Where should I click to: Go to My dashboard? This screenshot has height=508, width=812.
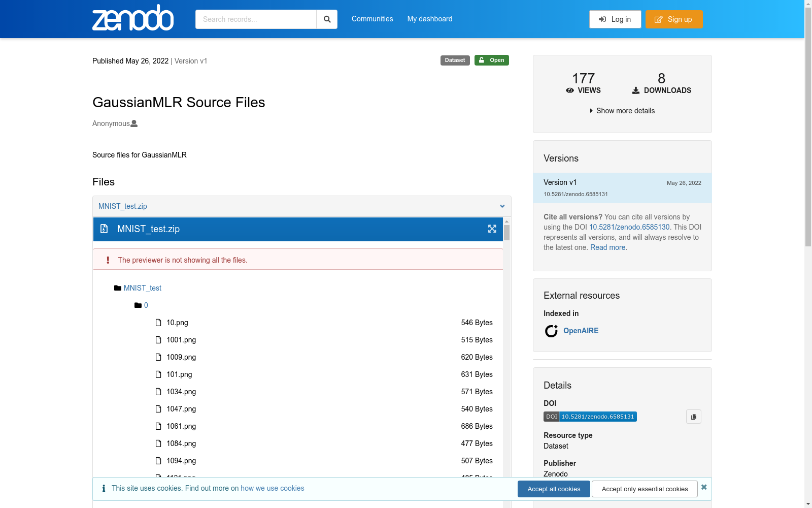click(x=430, y=19)
